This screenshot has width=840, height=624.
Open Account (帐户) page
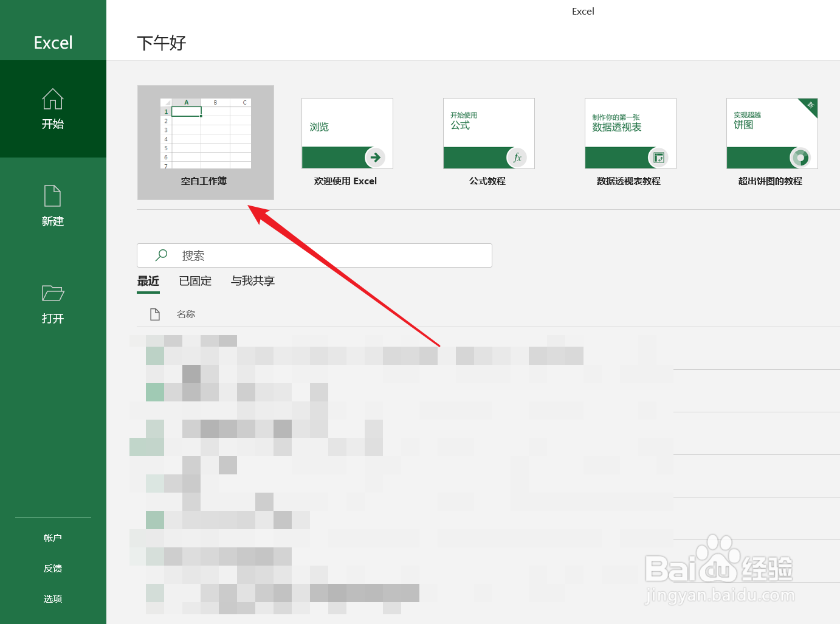[53, 538]
